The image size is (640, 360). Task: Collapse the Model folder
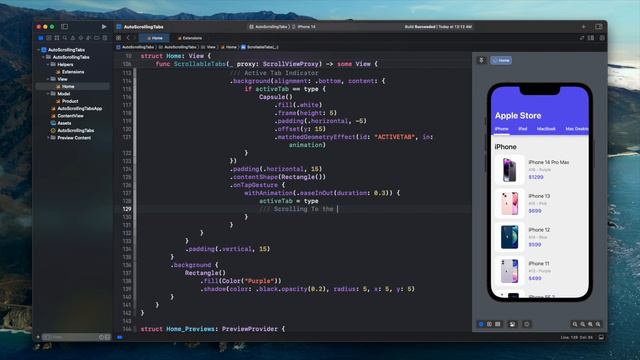tap(48, 94)
